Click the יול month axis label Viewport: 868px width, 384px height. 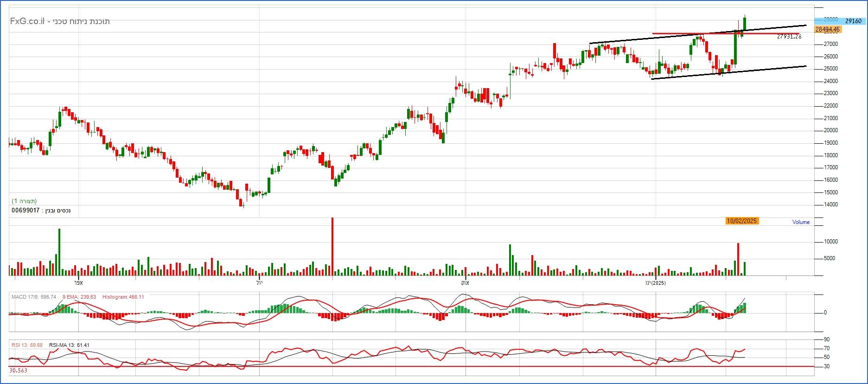260,283
